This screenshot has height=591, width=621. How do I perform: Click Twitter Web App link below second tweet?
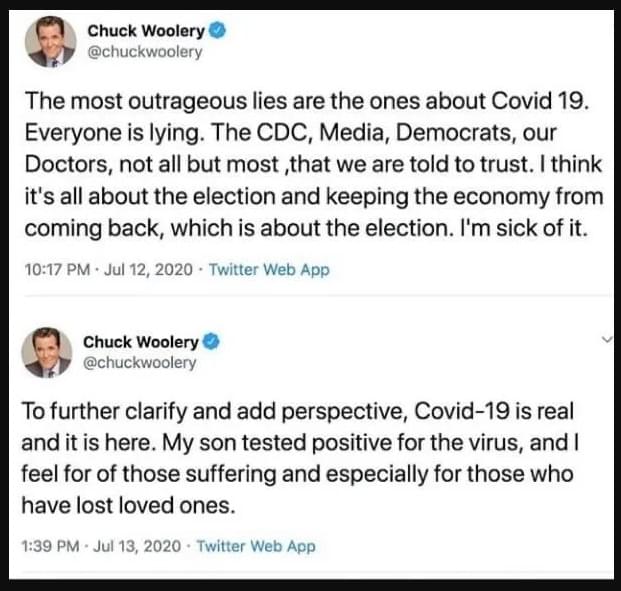point(256,546)
